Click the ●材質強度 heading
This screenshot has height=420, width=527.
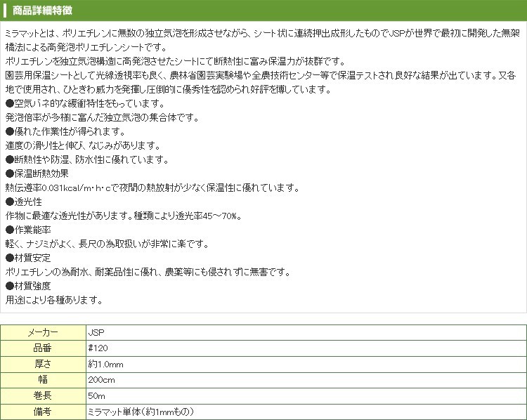(x=28, y=286)
